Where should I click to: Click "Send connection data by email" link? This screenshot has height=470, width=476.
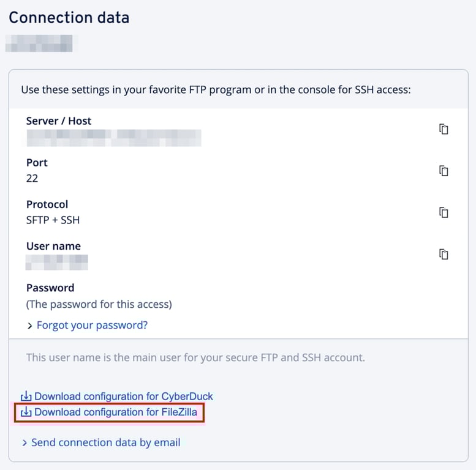coord(105,442)
